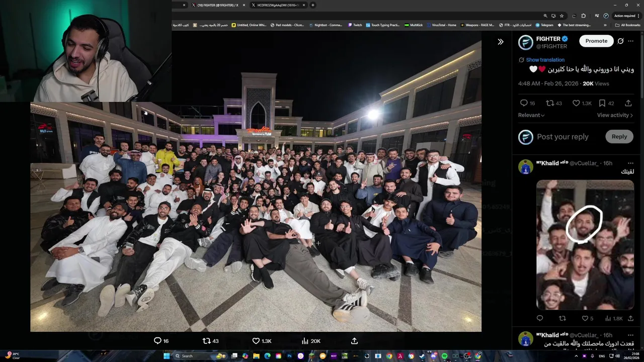Click reply icon with 16 under photo

tap(161, 341)
